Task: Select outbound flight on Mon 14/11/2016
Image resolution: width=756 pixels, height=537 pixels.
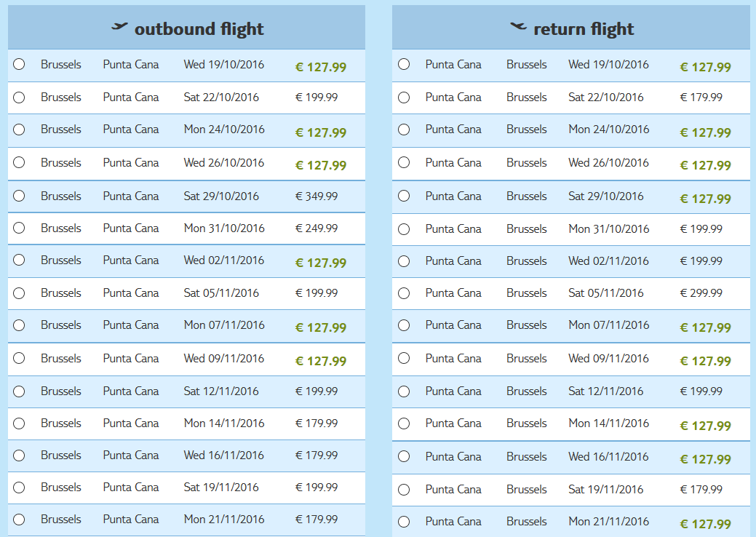Action: [x=19, y=423]
